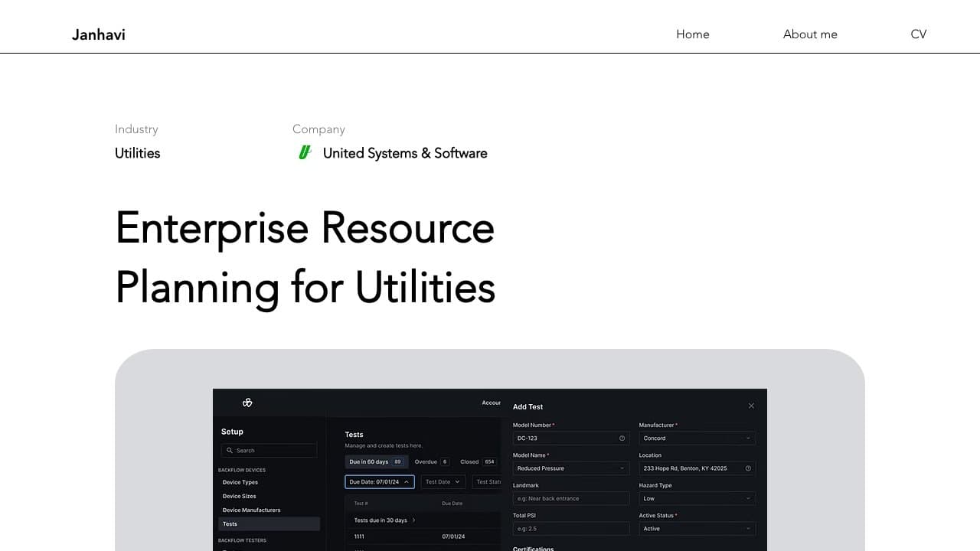Click the info icon in Location field

click(x=748, y=468)
